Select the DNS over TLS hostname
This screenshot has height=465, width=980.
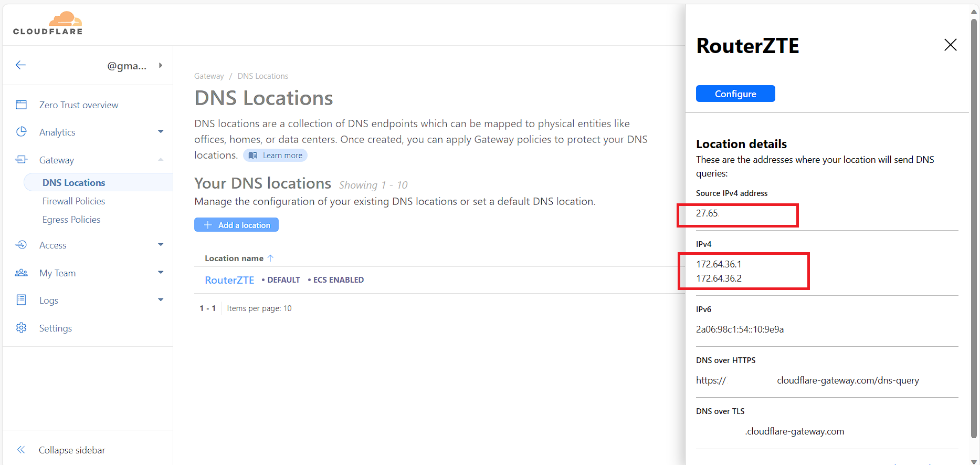coord(795,431)
